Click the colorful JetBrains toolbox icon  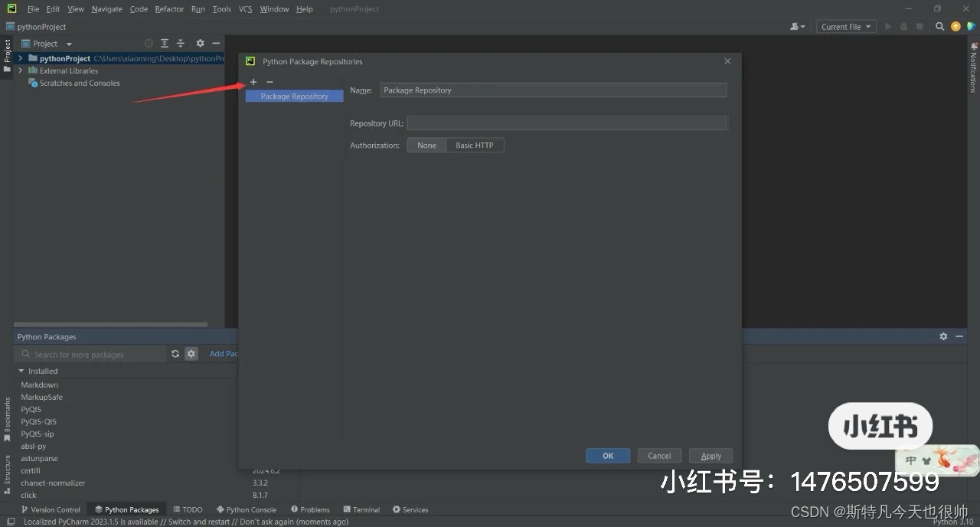[971, 27]
